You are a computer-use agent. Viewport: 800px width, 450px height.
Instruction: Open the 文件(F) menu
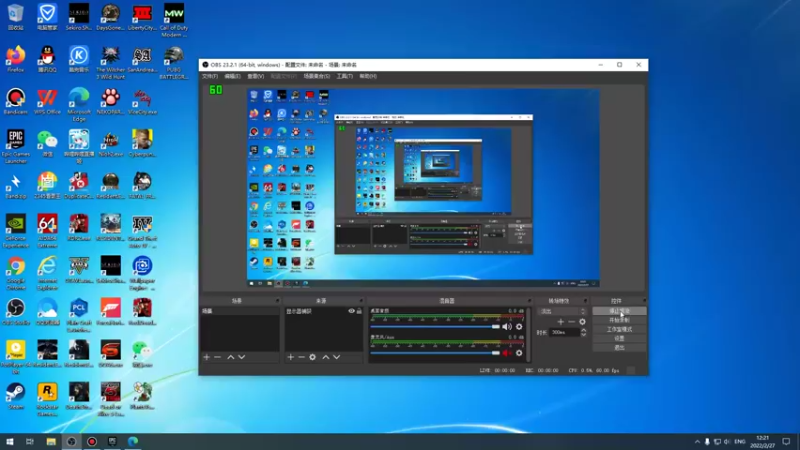[210, 76]
